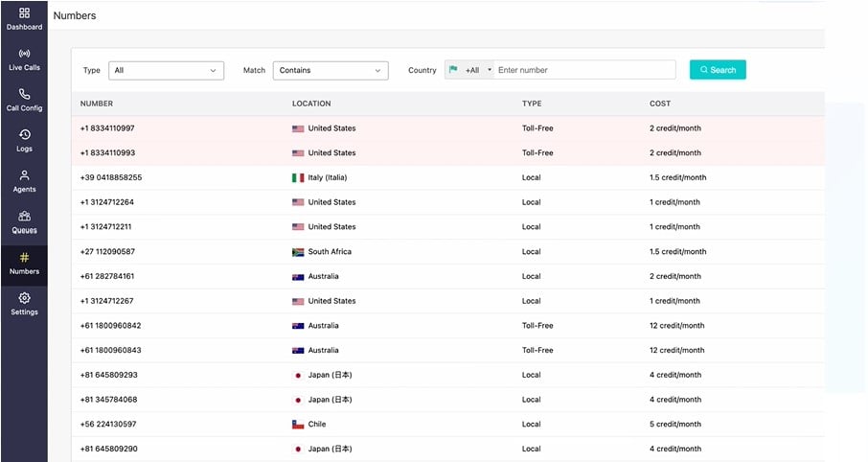Image resolution: width=868 pixels, height=462 pixels.
Task: Click the LOCATION column header
Action: (311, 104)
